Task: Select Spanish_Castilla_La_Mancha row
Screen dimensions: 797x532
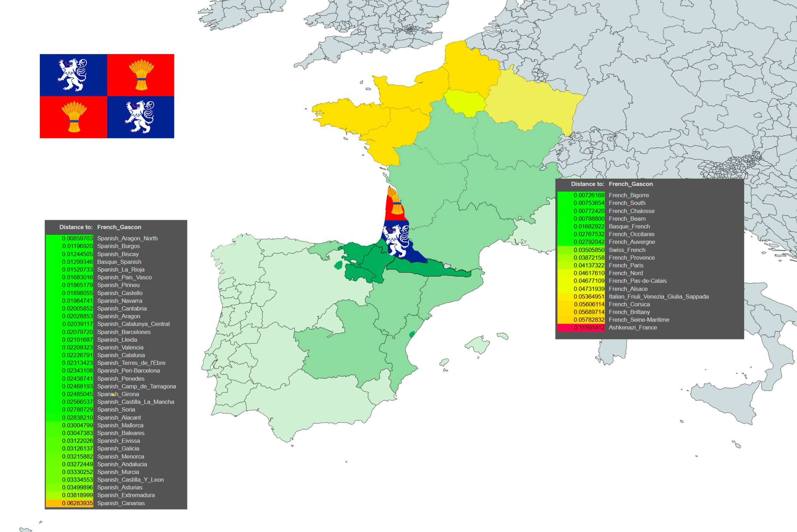Action: coord(116,402)
